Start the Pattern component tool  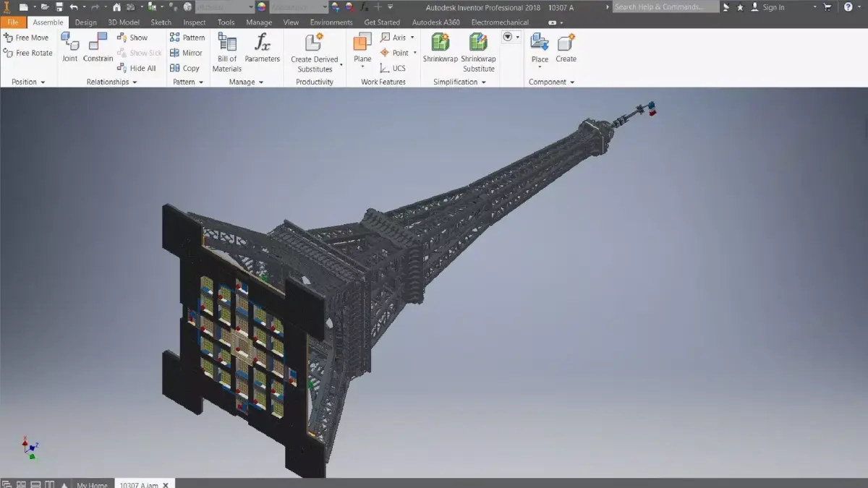coord(187,38)
